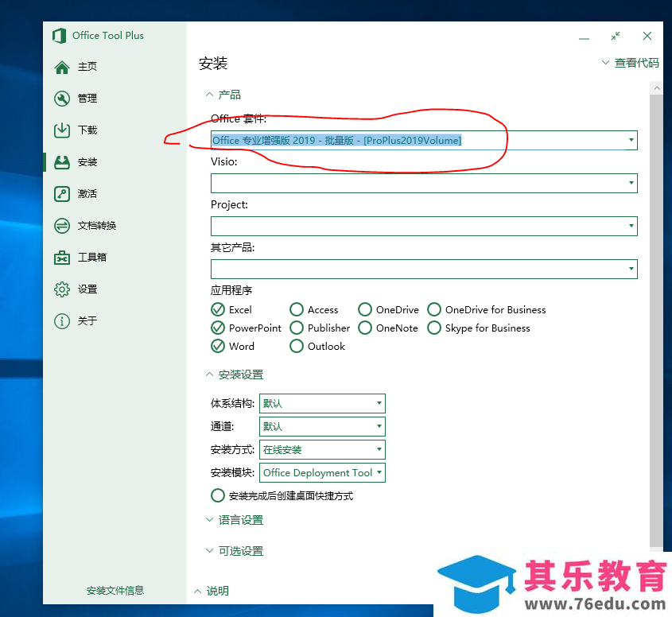Open the Office 套件 dropdown arrow
The image size is (672, 617).
(631, 140)
